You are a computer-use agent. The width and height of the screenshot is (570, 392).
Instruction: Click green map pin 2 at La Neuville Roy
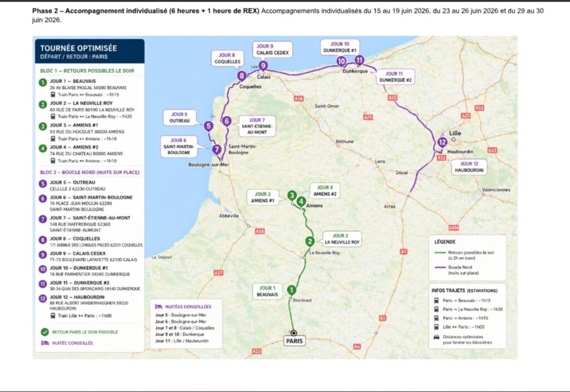click(309, 241)
